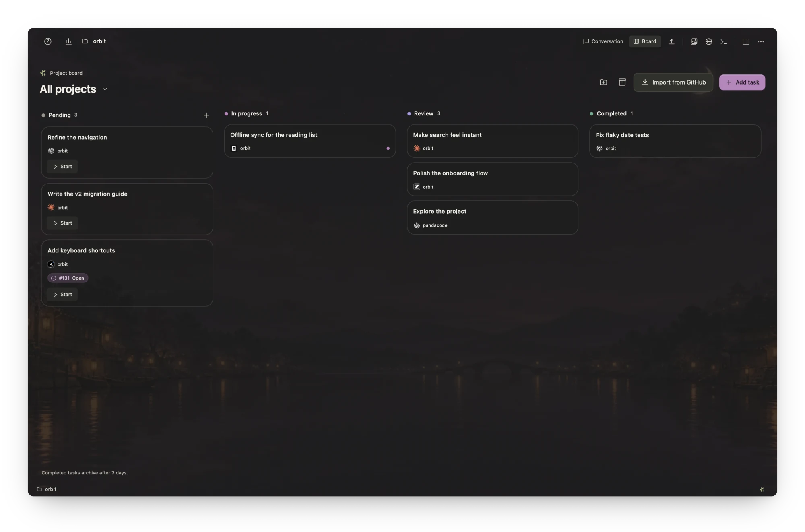Open Polish the onboarding flow card
The width and height of the screenshot is (805, 532).
click(493, 179)
